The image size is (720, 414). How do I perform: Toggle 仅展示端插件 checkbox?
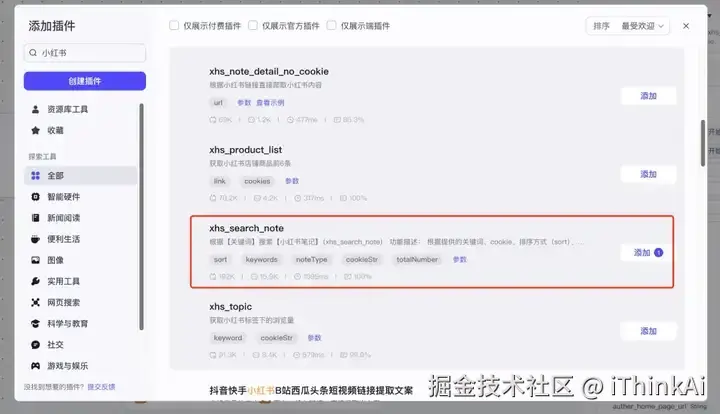pos(331,25)
